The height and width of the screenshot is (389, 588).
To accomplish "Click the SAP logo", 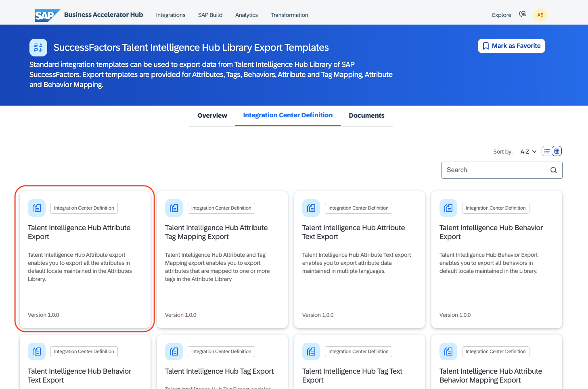I will [47, 15].
